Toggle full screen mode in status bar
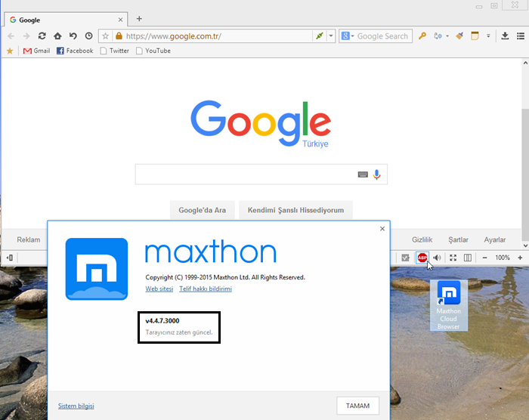 (x=453, y=258)
